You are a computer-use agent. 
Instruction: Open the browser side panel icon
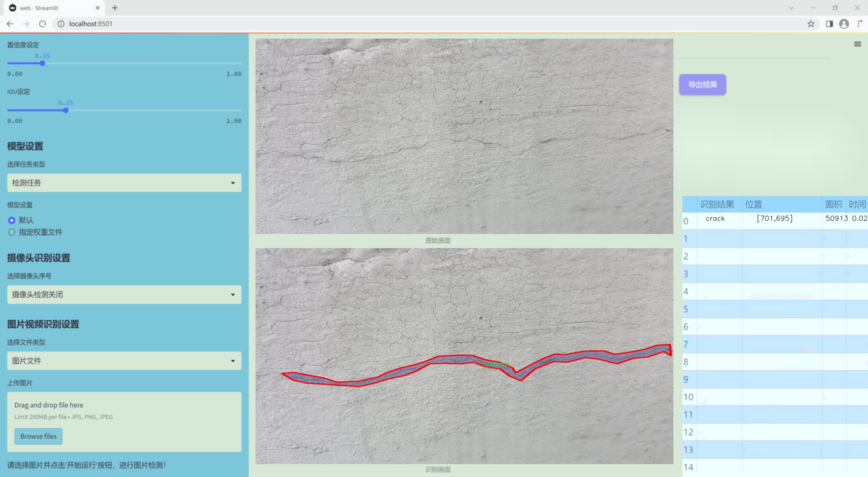click(829, 24)
